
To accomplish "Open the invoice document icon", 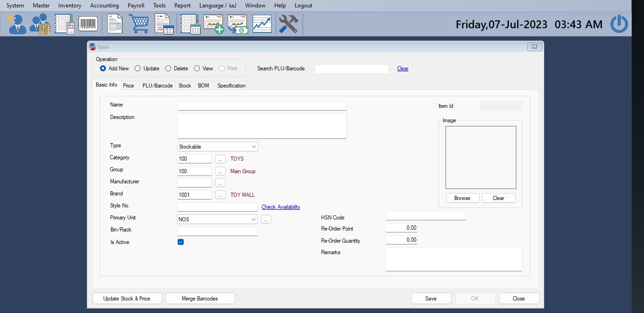I will pos(115,24).
